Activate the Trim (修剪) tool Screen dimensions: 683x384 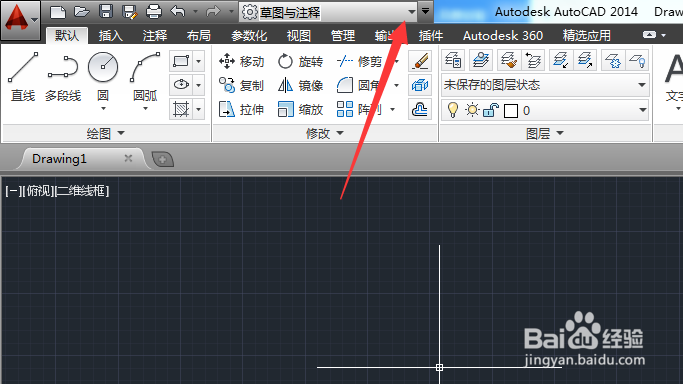click(x=360, y=61)
